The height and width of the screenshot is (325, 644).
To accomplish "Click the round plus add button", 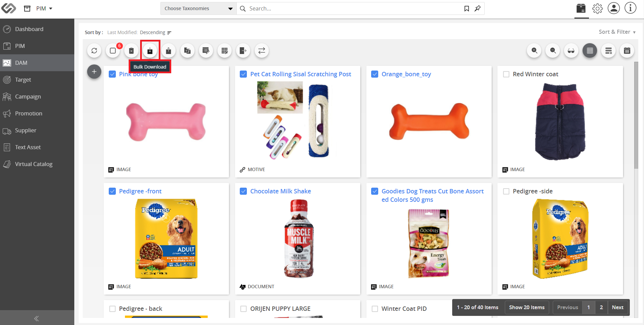I will [94, 72].
